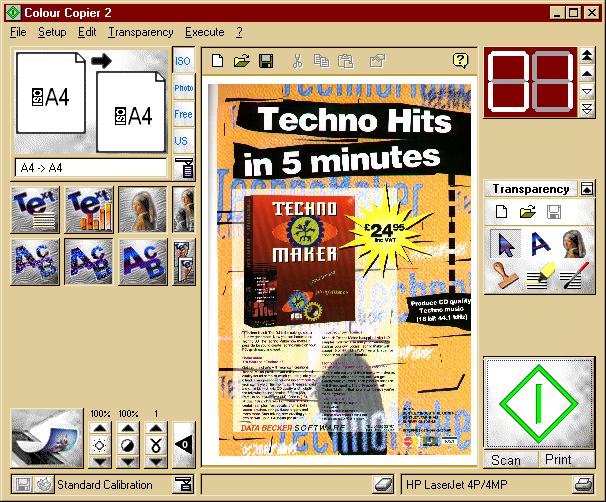
Task: Open help with the question mark bubble icon
Action: point(460,60)
